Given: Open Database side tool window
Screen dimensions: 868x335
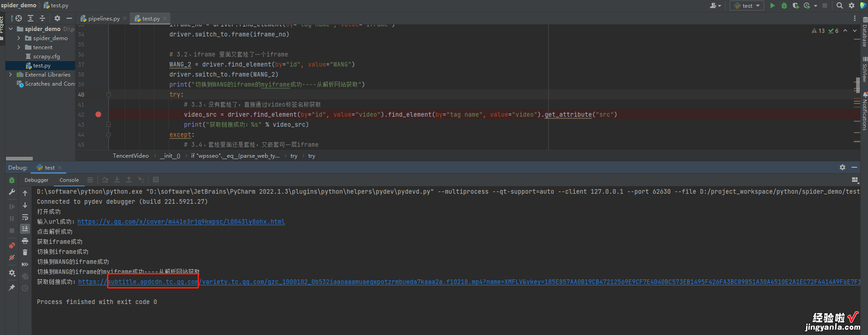Looking at the screenshot, I should click(x=864, y=32).
